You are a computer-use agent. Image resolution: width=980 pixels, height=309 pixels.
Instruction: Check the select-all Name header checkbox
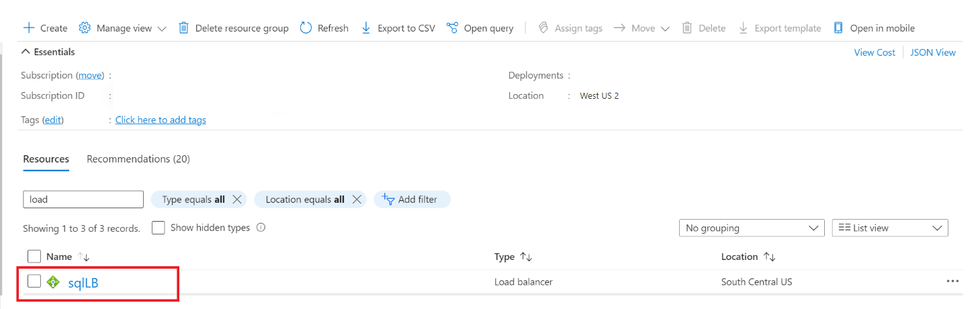pos(34,256)
